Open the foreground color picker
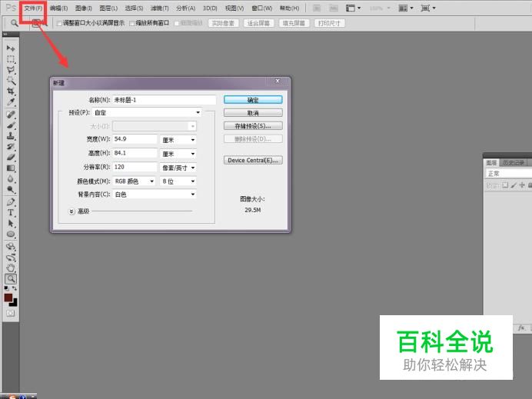The image size is (532, 399). coord(8,298)
